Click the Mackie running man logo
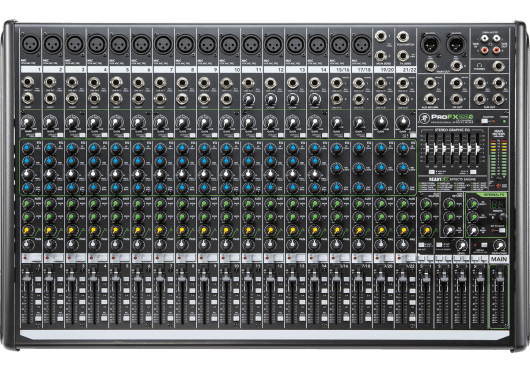Screen dimensions: 530x371 click(424, 118)
